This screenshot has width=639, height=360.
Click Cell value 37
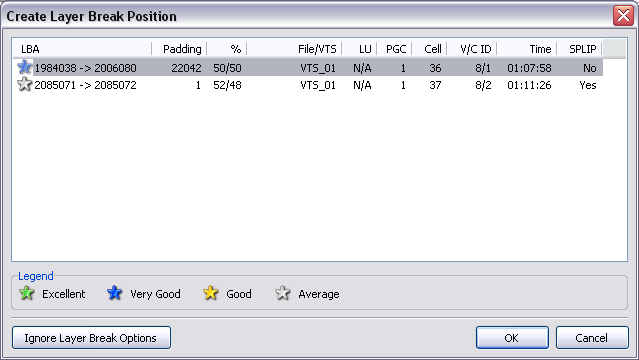pyautogui.click(x=435, y=85)
